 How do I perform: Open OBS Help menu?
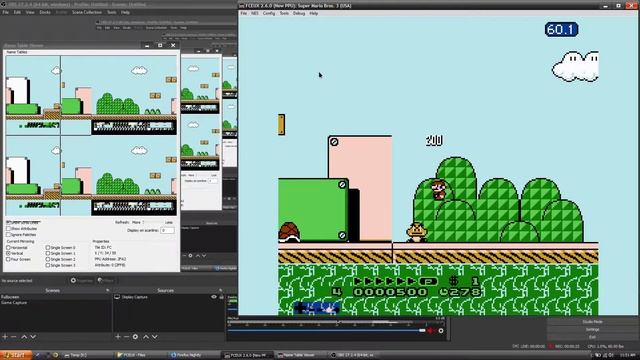click(x=125, y=12)
